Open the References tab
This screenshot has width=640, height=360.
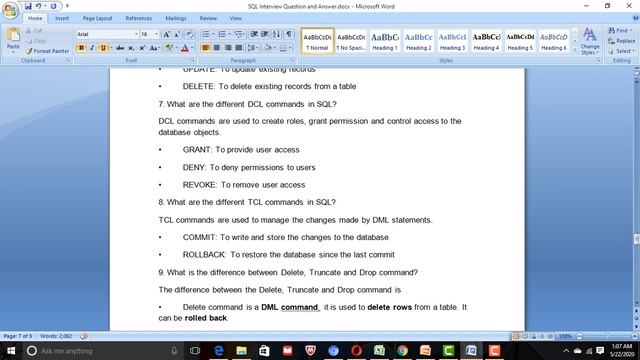[x=139, y=18]
